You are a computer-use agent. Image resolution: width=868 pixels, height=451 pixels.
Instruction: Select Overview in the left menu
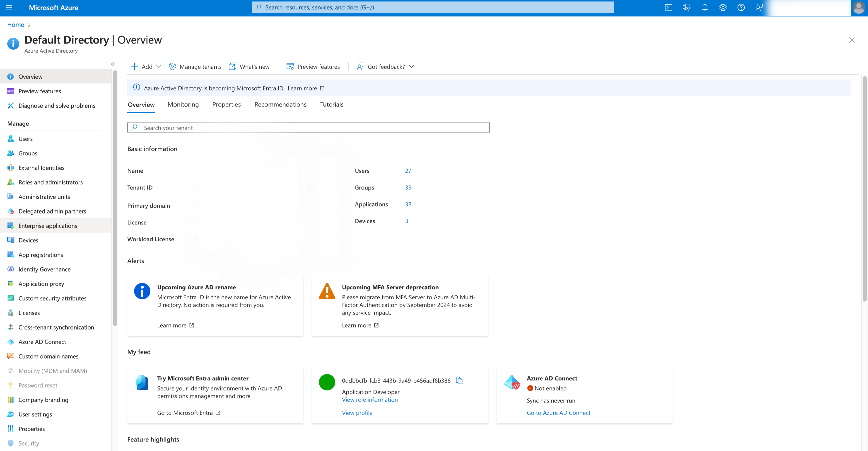coord(56,77)
